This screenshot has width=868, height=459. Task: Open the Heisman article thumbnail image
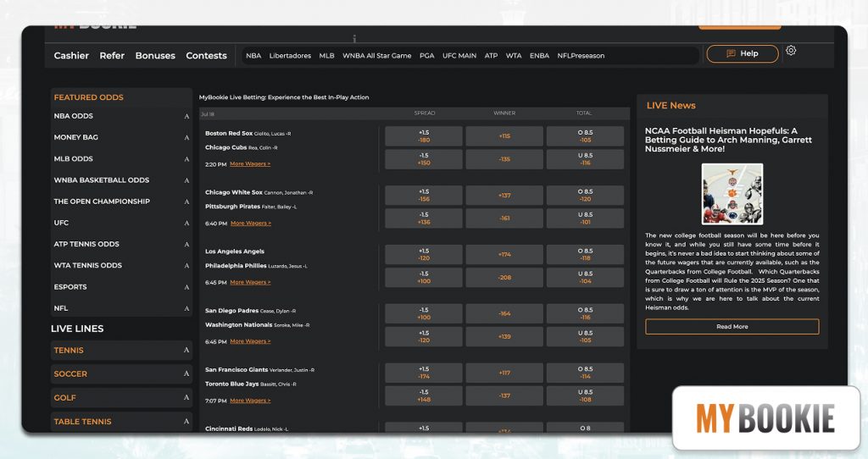pos(732,194)
